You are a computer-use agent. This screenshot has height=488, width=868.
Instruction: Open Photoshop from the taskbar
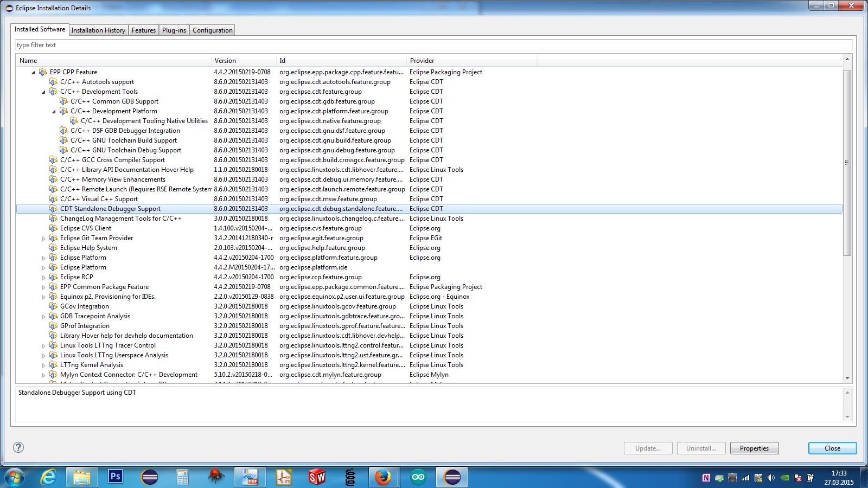pyautogui.click(x=116, y=477)
